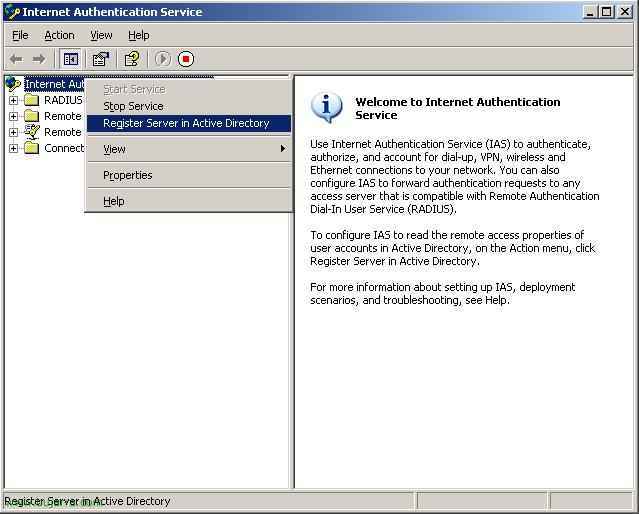Select the Internet Authentication Service root node
The image size is (639, 514).
pos(55,84)
